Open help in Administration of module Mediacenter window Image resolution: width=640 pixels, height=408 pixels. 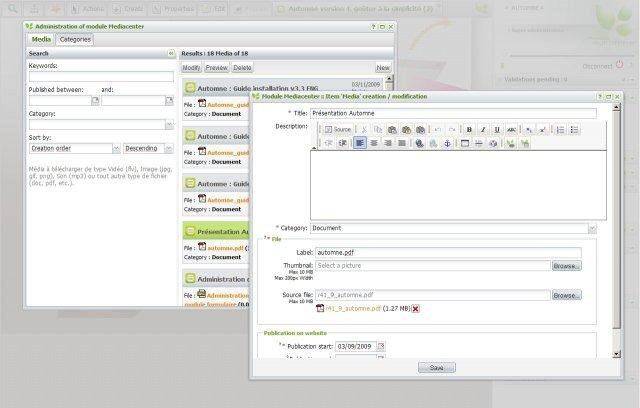point(373,27)
